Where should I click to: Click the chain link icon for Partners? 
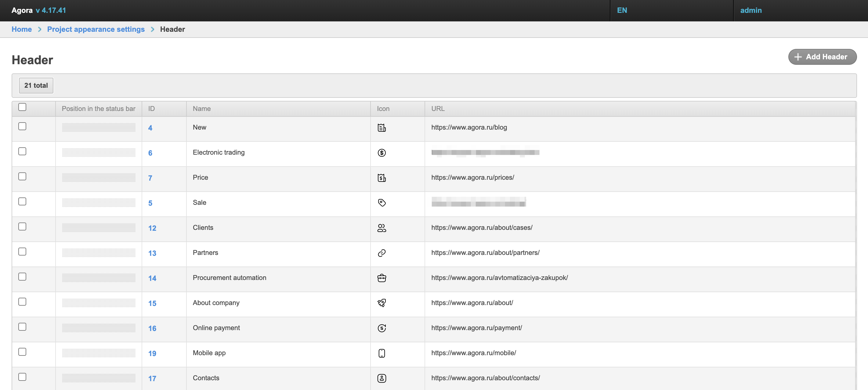tap(382, 253)
